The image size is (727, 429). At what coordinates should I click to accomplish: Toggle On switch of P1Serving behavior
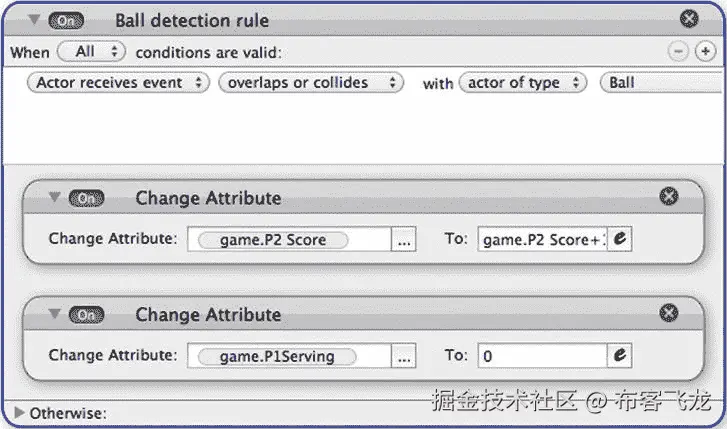point(86,315)
